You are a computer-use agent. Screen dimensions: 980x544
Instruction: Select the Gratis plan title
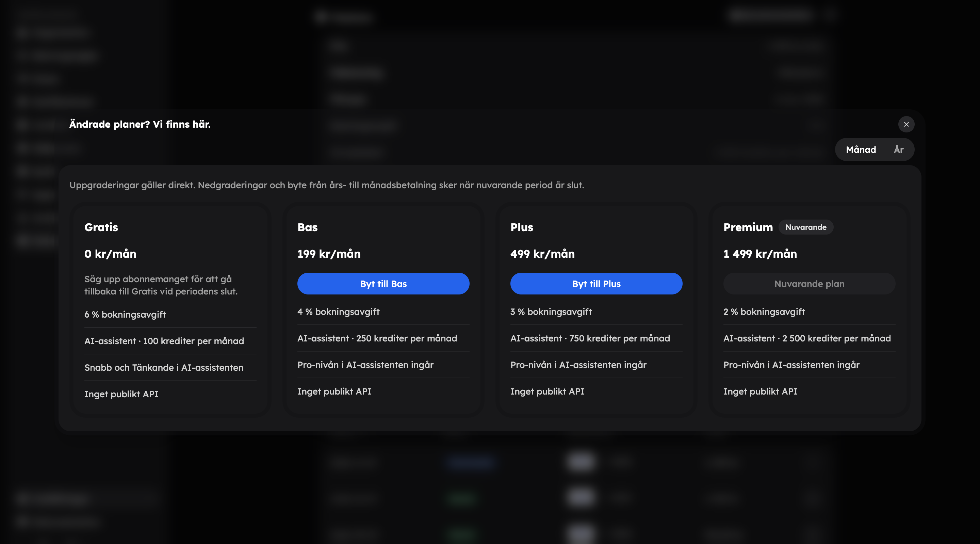(101, 227)
